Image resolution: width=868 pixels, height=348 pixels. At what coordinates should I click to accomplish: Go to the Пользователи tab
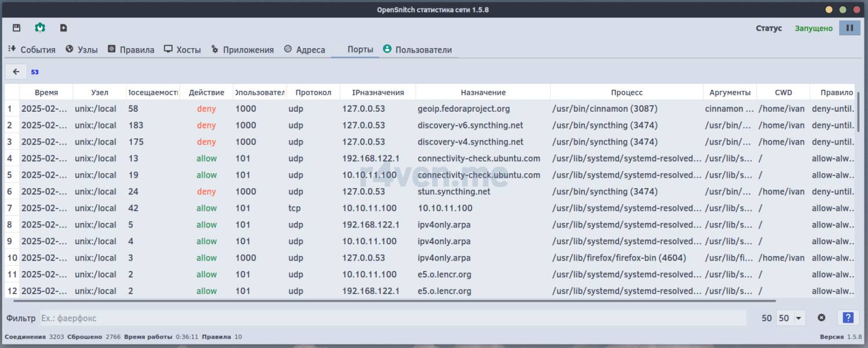pos(417,50)
